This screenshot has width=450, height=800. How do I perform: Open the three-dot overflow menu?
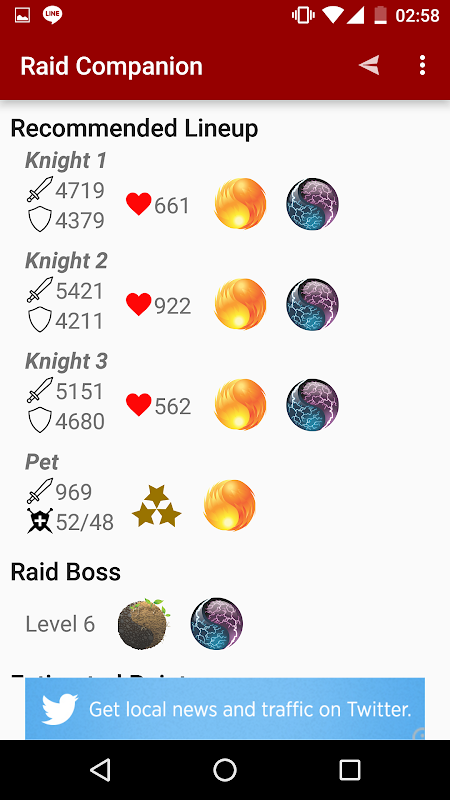(422, 65)
